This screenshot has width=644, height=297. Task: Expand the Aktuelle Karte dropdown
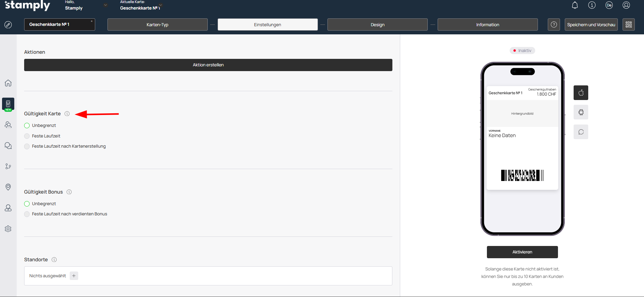tap(160, 5)
